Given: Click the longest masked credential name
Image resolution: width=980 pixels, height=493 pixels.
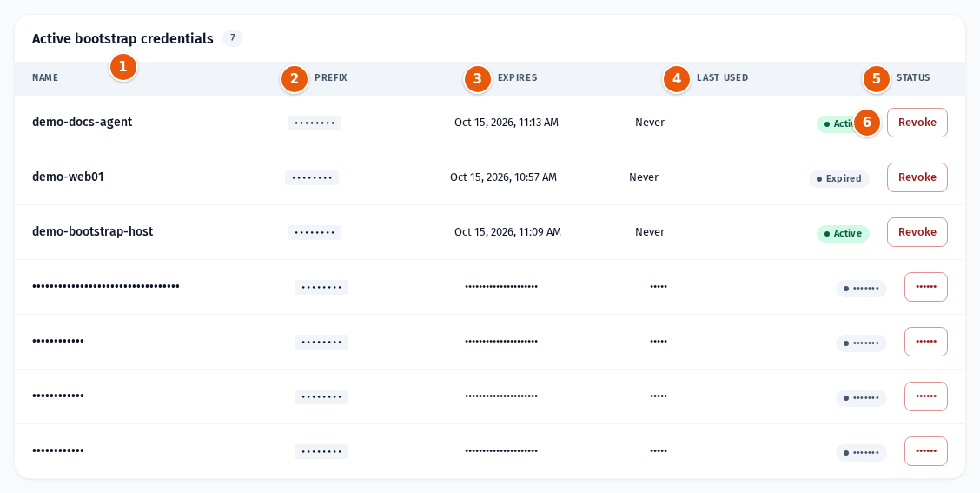Looking at the screenshot, I should pyautogui.click(x=106, y=287).
